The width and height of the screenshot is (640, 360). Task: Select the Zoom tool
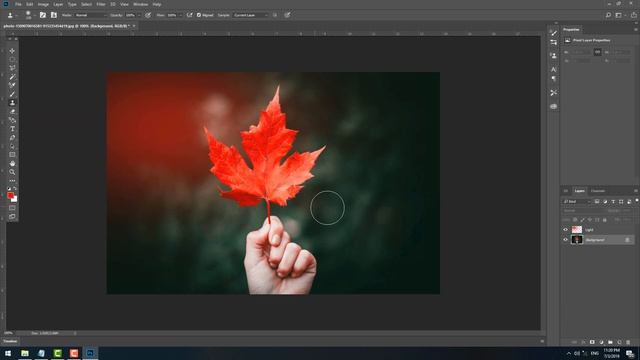point(12,172)
